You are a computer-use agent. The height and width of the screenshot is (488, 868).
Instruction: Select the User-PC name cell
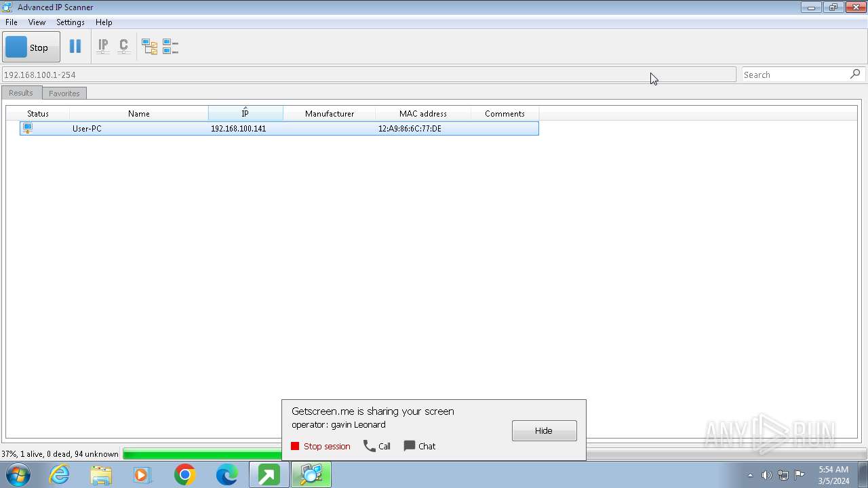click(87, 128)
